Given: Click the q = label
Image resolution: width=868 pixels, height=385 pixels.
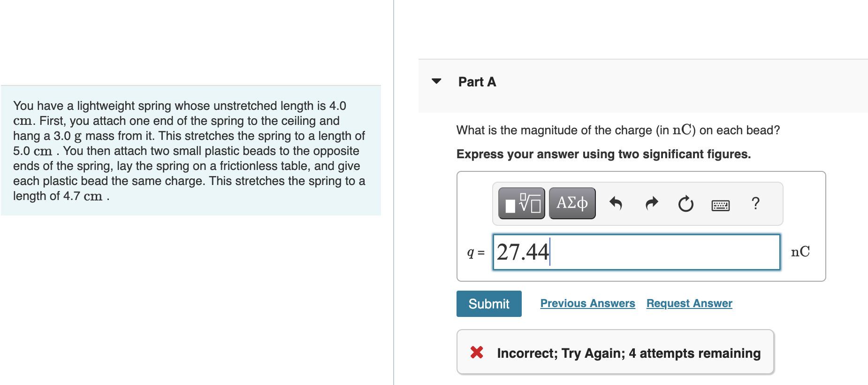Looking at the screenshot, I should pyautogui.click(x=475, y=252).
